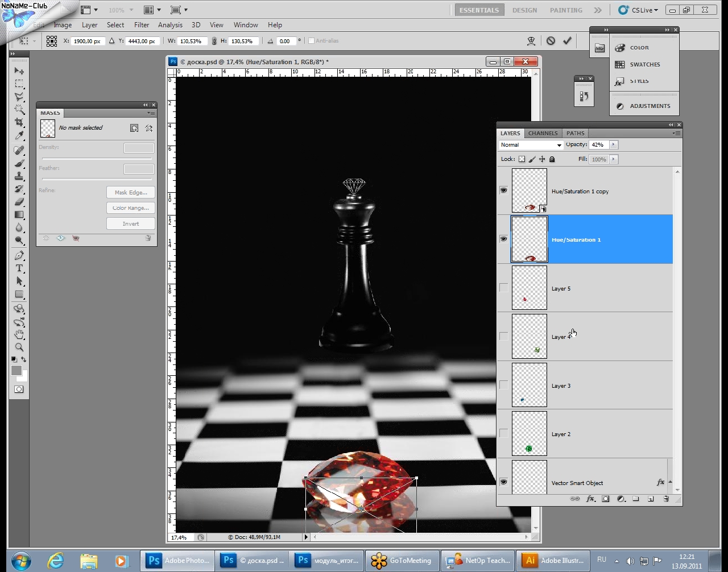Switch to the Channels tab

[543, 133]
